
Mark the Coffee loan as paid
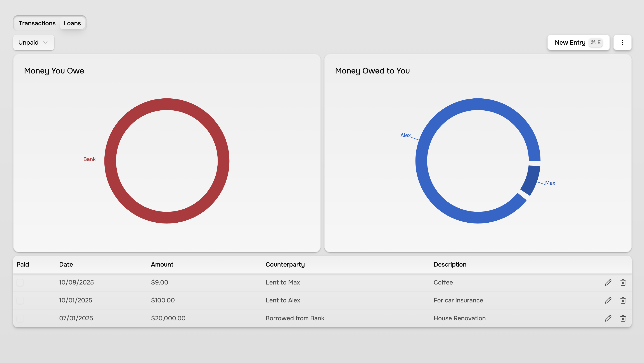pos(20,283)
